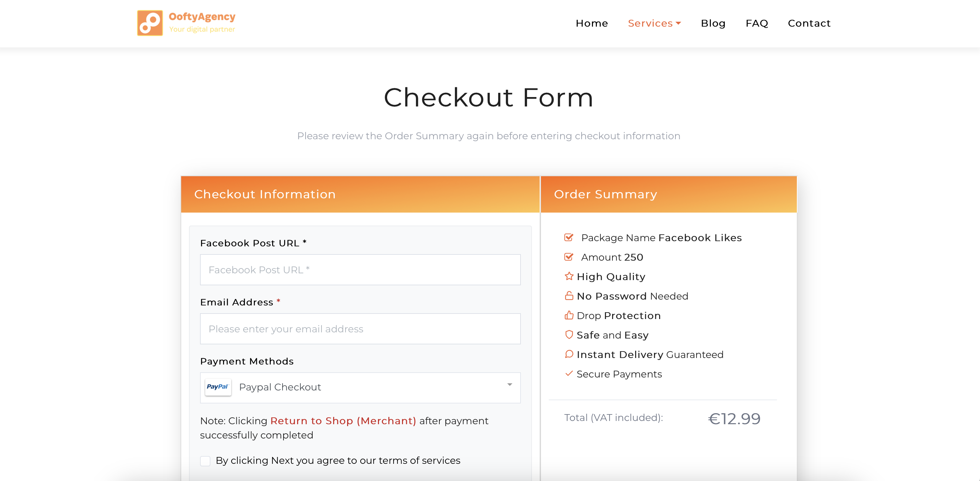Click the chat bubble icon beside Instant Delivery
Image resolution: width=980 pixels, height=481 pixels.
point(569,354)
